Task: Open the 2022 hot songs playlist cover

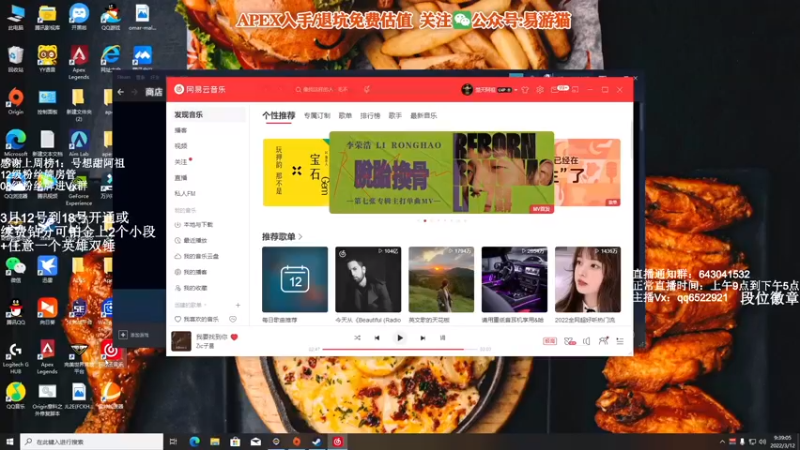Action: pyautogui.click(x=588, y=280)
